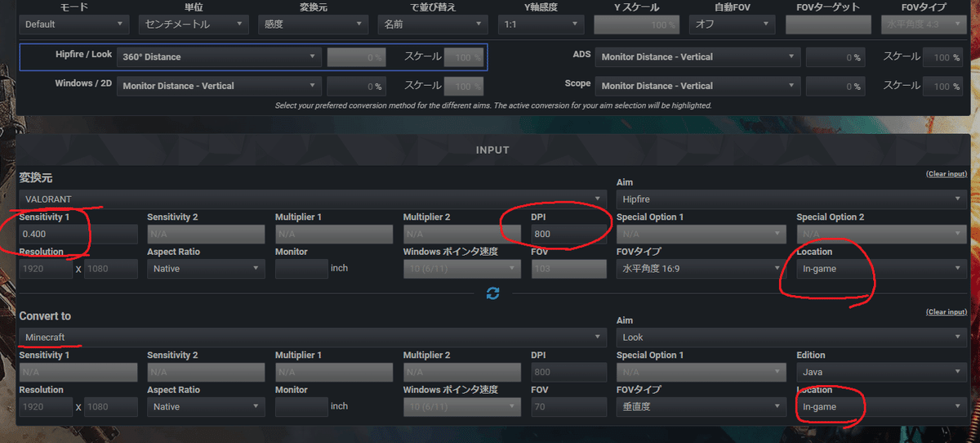Click the FOV field showing 70
The width and height of the screenshot is (980, 443).
point(569,406)
